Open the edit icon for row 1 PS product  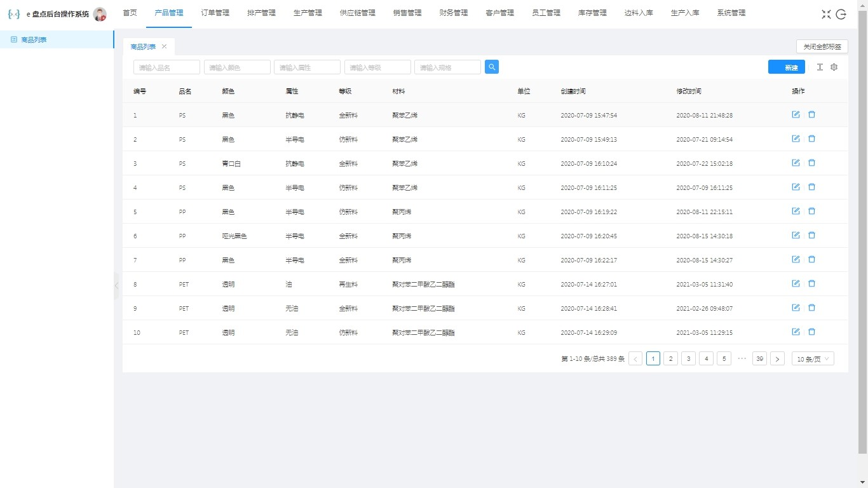point(796,114)
